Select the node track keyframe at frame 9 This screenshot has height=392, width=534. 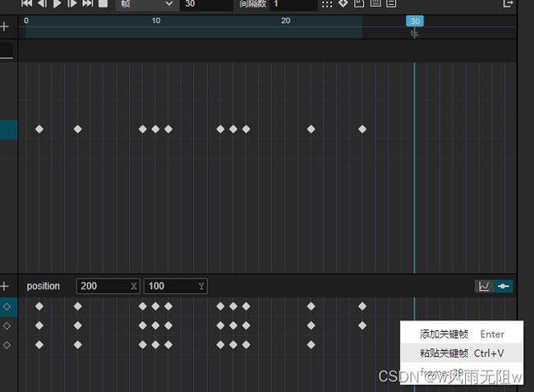143,129
